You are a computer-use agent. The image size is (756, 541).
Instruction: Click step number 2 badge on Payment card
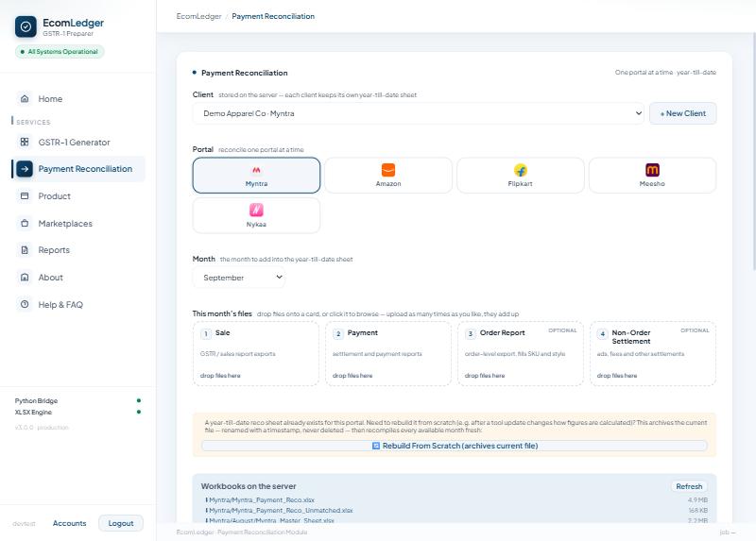tap(338, 334)
